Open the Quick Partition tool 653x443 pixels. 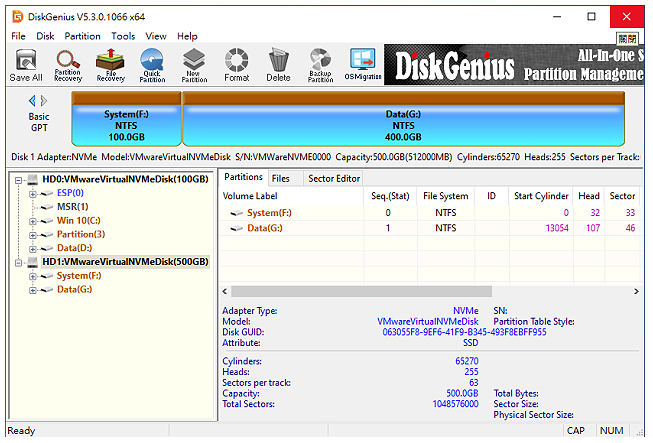tap(152, 65)
